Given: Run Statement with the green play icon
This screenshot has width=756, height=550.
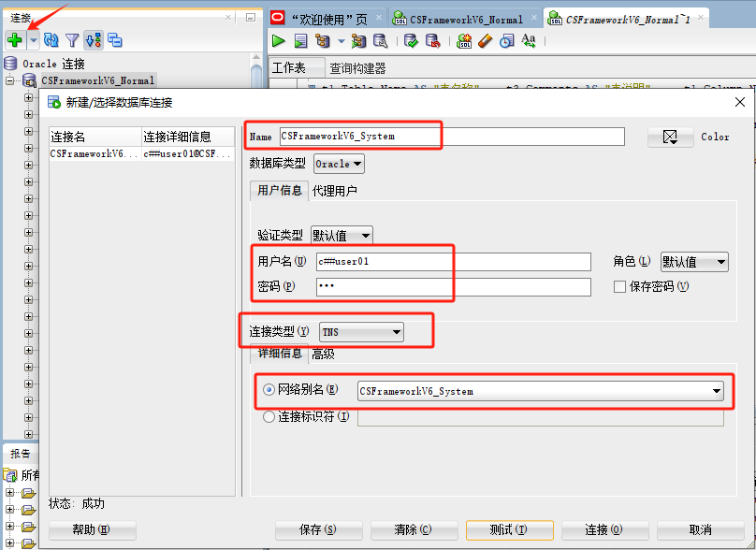Looking at the screenshot, I should pos(279,41).
